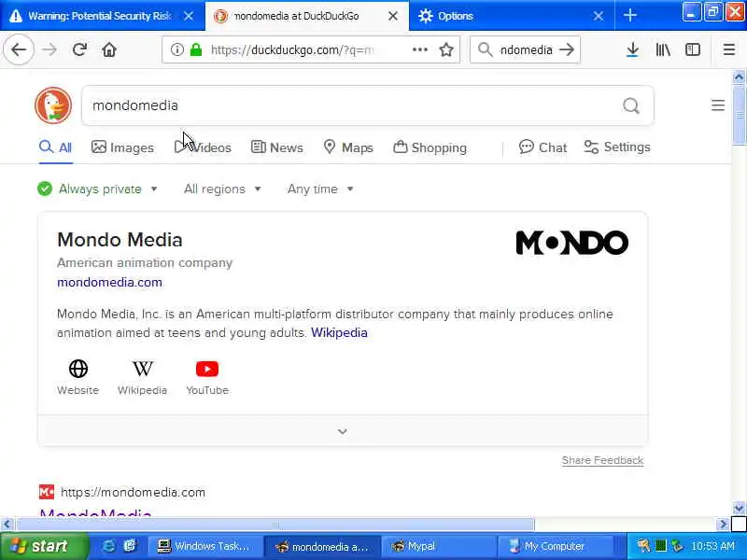The width and height of the screenshot is (747, 560).
Task: Close the Options tab
Action: [x=599, y=16]
